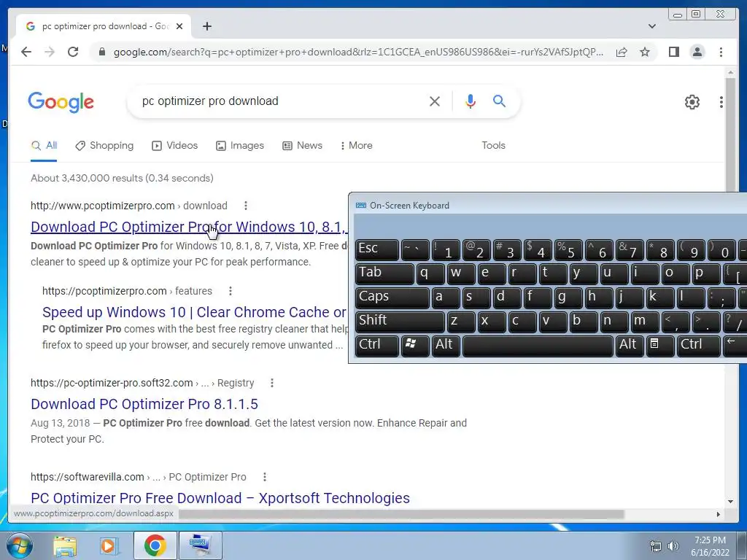Image resolution: width=747 pixels, height=560 pixels.
Task: Open the taskbar clock showing 7:25 PM
Action: [x=710, y=546]
